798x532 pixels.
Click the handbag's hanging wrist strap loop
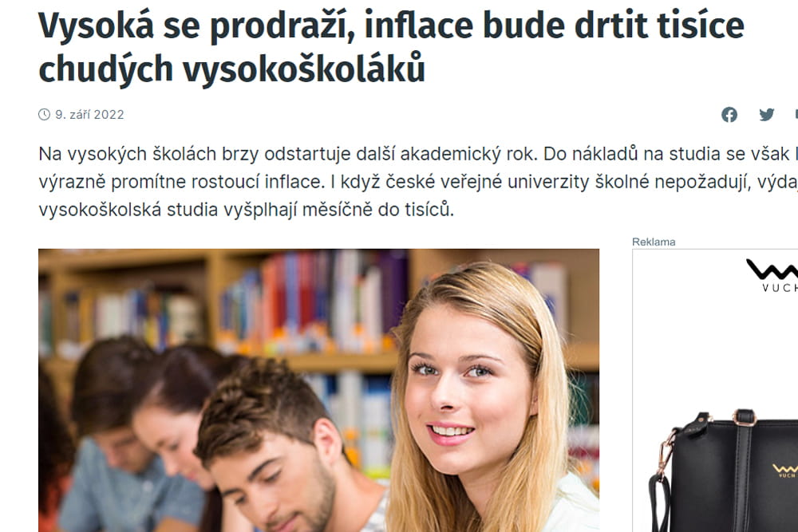(660, 501)
